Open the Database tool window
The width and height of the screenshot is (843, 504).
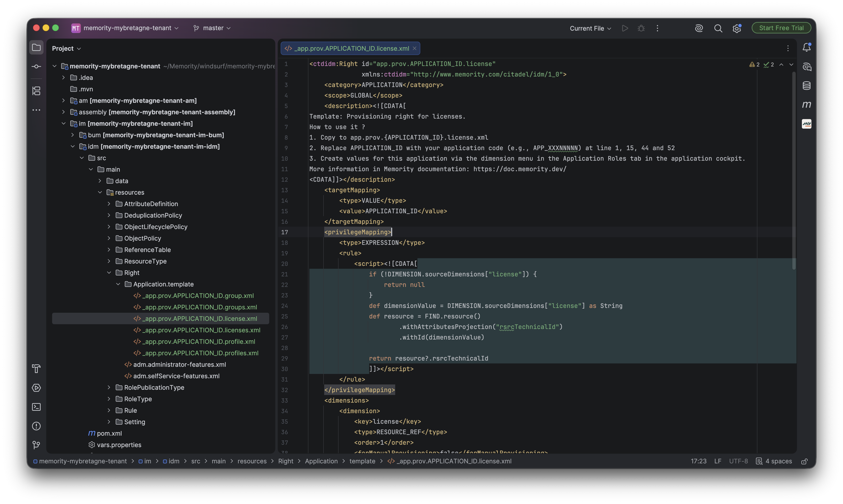[807, 86]
